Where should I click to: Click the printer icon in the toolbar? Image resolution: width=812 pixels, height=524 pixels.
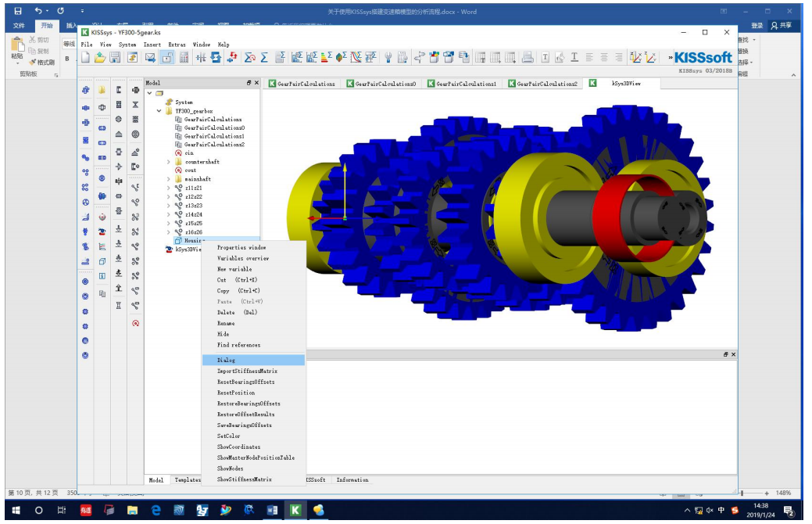click(528, 57)
